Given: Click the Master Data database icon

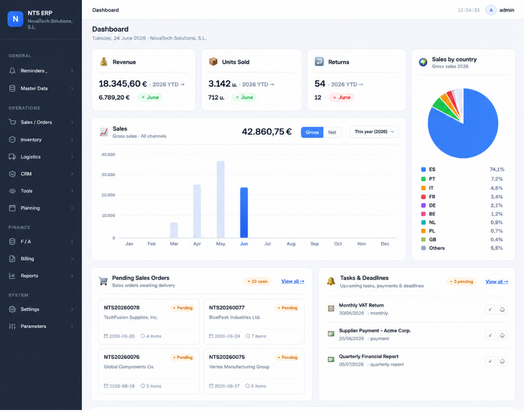Looking at the screenshot, I should coord(12,88).
